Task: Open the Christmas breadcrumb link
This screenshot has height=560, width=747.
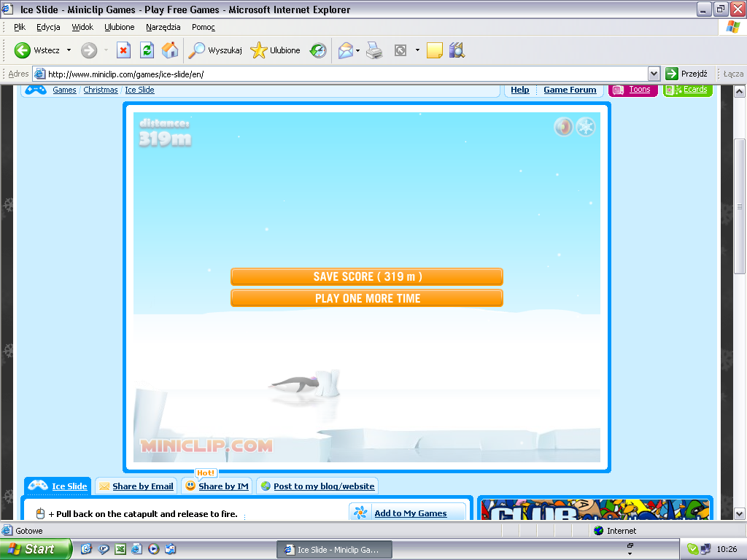Action: [x=101, y=90]
